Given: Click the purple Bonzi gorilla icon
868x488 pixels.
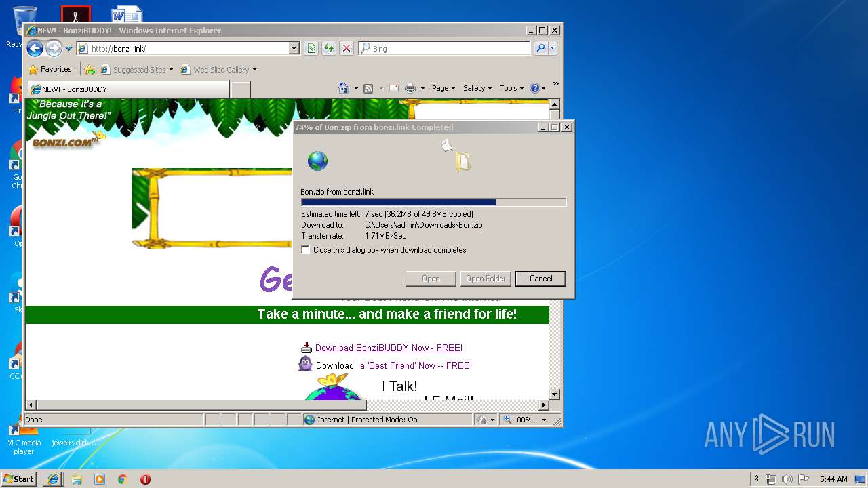Looking at the screenshot, I should point(306,364).
